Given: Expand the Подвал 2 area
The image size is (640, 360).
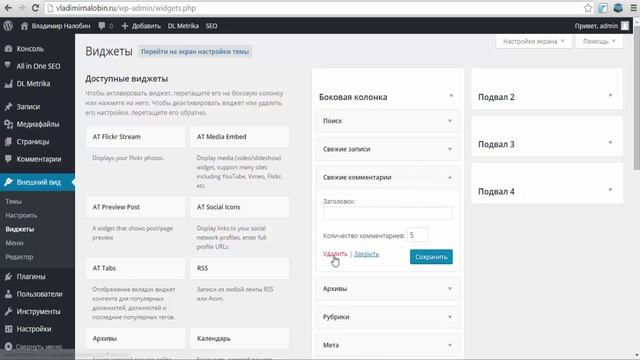Looking at the screenshot, I should 610,96.
